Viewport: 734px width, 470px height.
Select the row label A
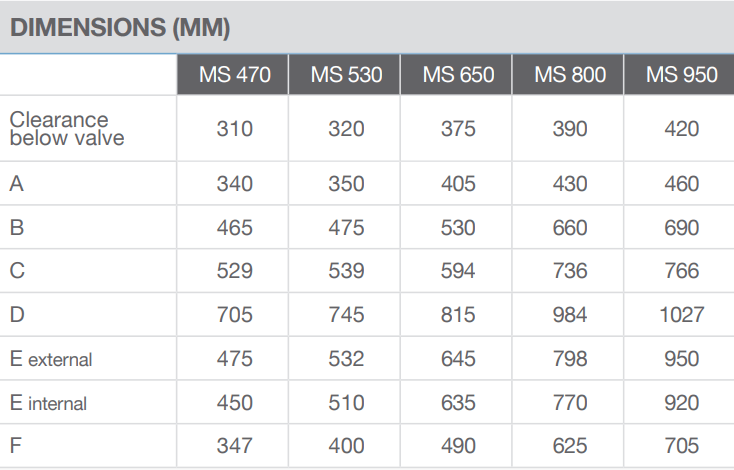(17, 184)
